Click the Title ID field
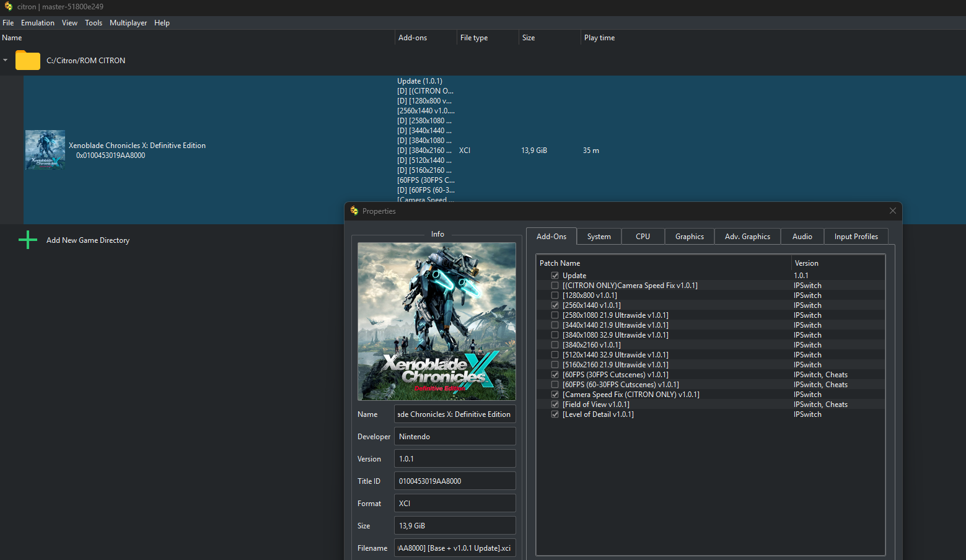 click(455, 481)
